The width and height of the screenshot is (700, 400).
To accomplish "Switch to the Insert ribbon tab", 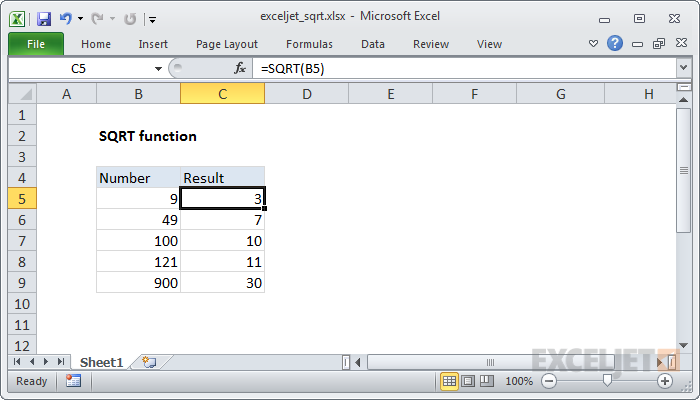I will click(x=153, y=44).
